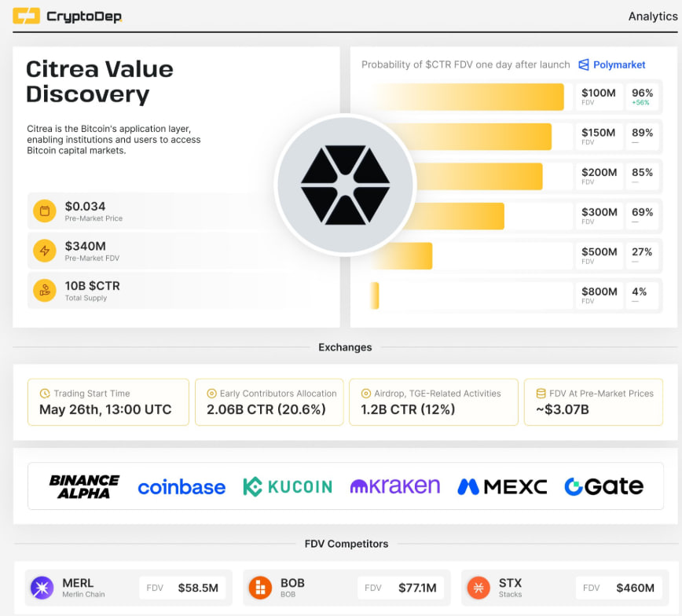Screen dimensions: 682x616
Task: Click the Probability of $CTR FDV title
Action: tap(465, 64)
